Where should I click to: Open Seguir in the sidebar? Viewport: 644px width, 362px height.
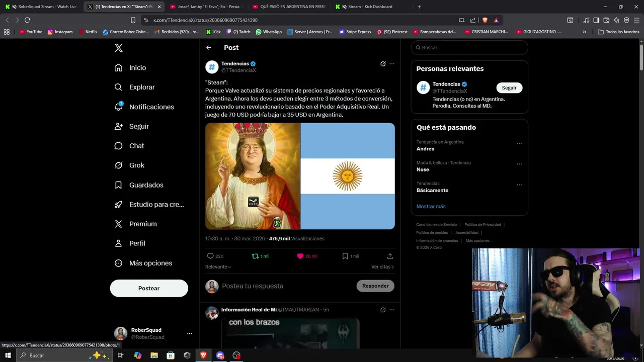tap(131, 126)
